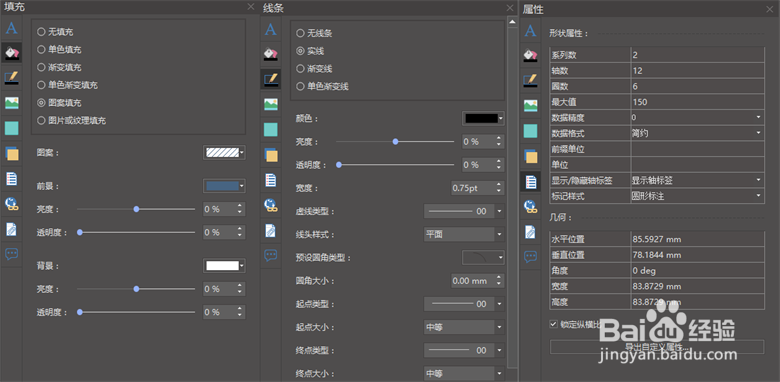
Task: Choose 渐变线 radio option
Action: (314, 69)
